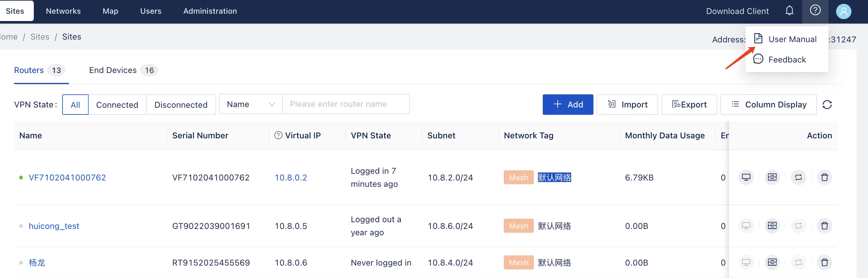Open router VF7102041000762 link
This screenshot has width=868, height=278.
coord(67,178)
